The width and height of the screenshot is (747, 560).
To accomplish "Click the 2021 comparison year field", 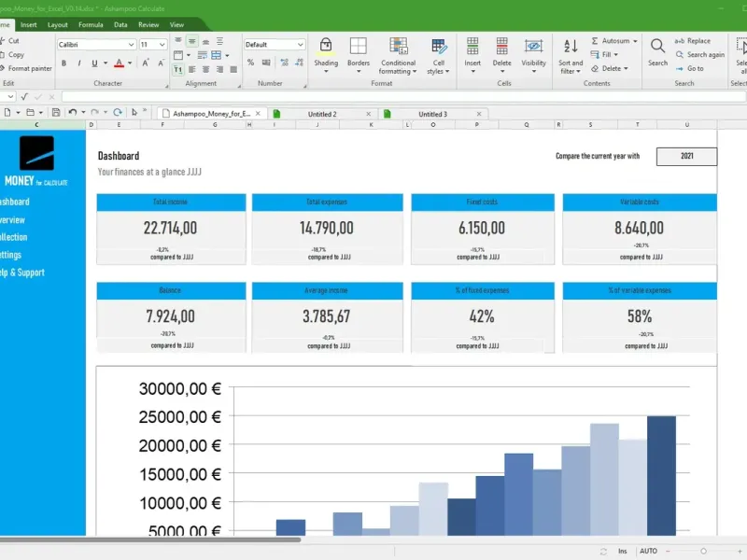I will (686, 157).
